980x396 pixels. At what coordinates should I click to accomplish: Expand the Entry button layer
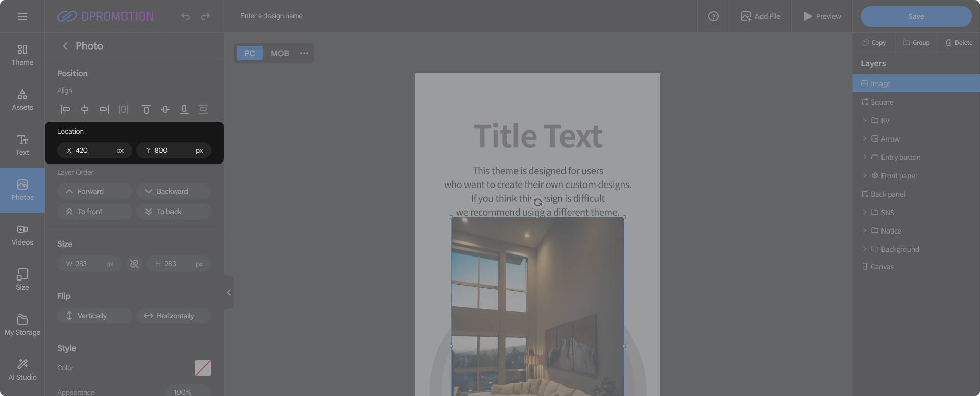[864, 157]
